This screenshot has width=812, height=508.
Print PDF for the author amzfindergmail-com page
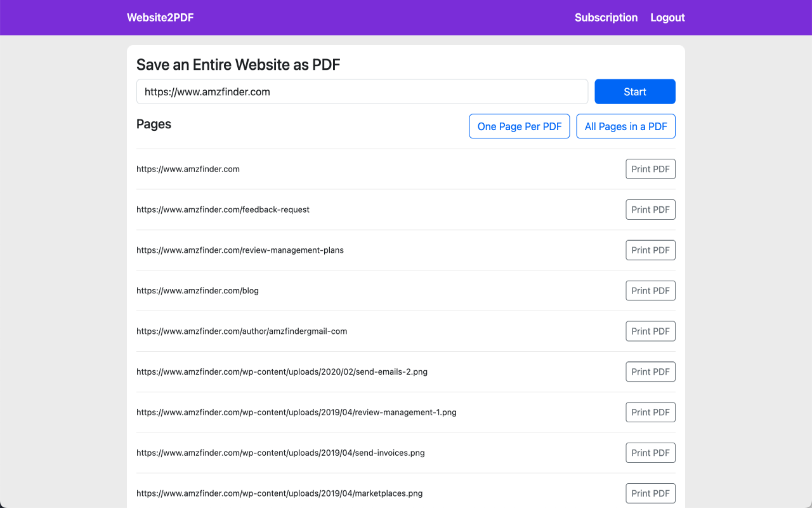[x=650, y=331]
